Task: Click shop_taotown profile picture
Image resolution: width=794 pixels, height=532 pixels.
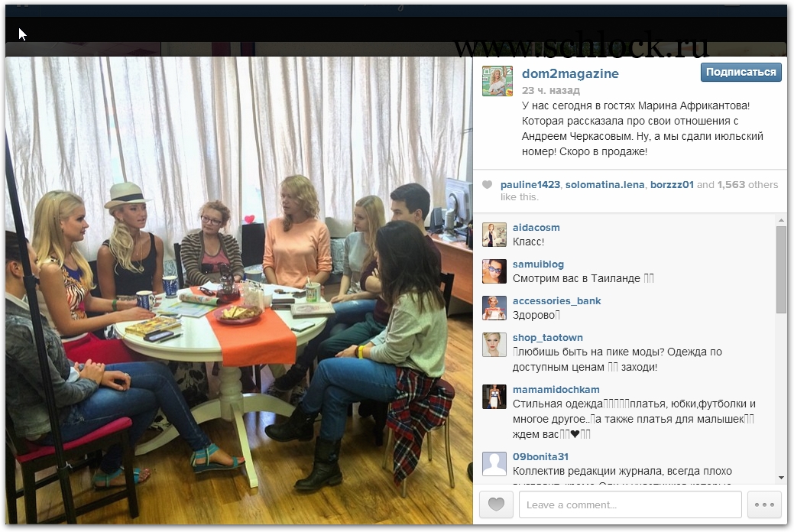Action: (494, 345)
